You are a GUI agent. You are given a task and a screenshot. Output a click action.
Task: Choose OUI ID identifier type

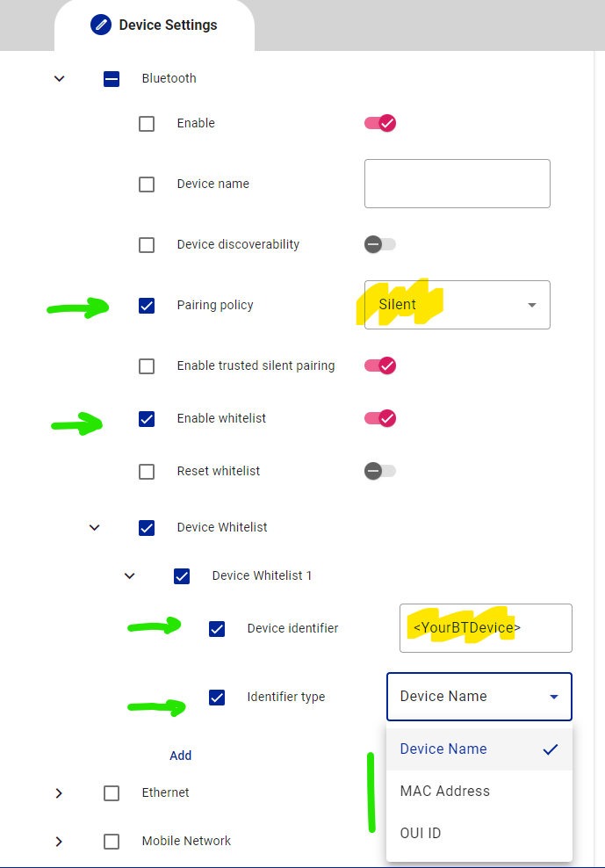pos(421,833)
